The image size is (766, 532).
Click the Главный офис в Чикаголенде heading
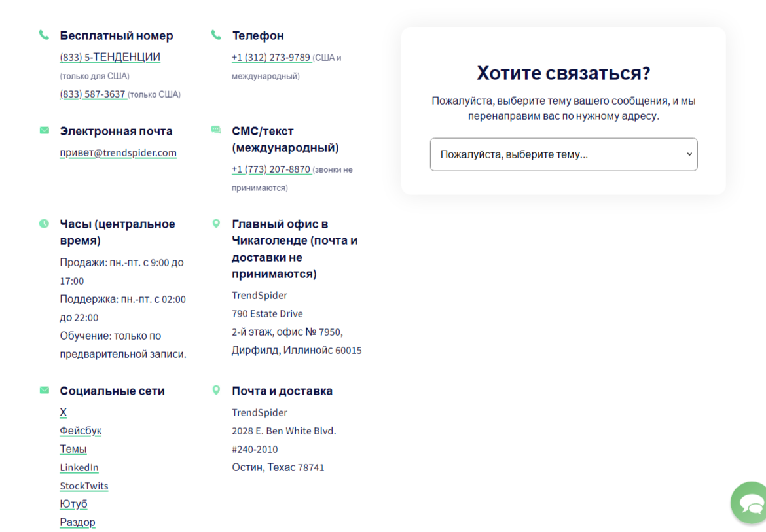pos(295,249)
